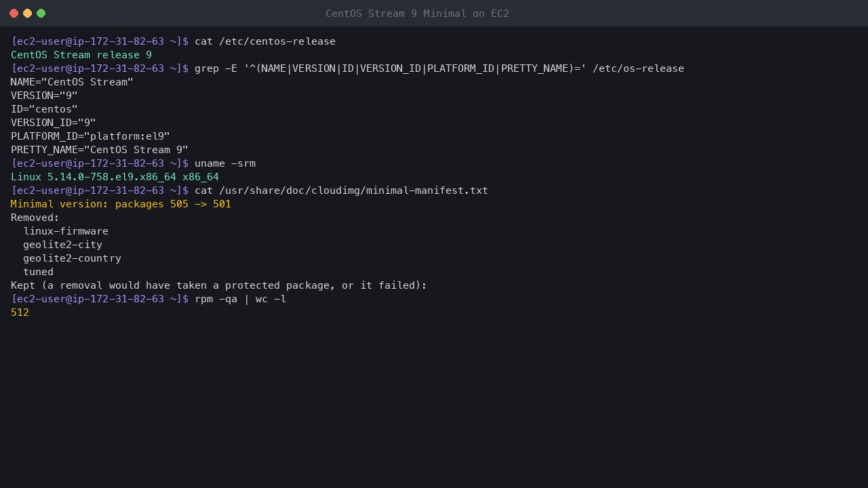Select the package count output '512'
The height and width of the screenshot is (488, 868).
tap(20, 312)
